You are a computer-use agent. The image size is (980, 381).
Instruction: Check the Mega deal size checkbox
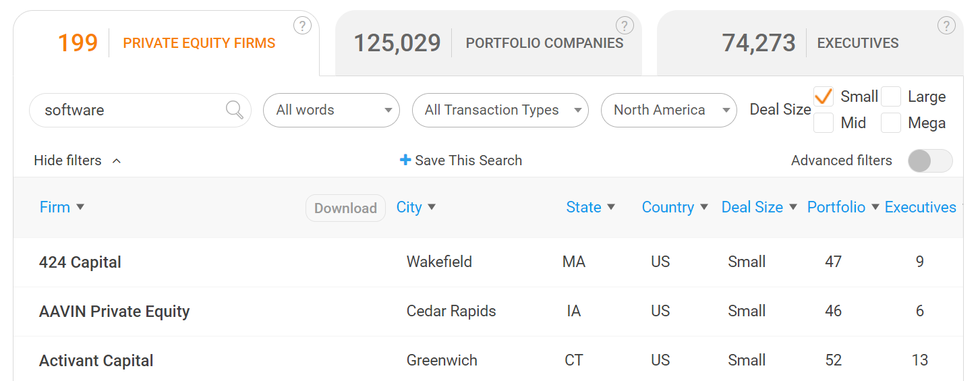click(891, 123)
